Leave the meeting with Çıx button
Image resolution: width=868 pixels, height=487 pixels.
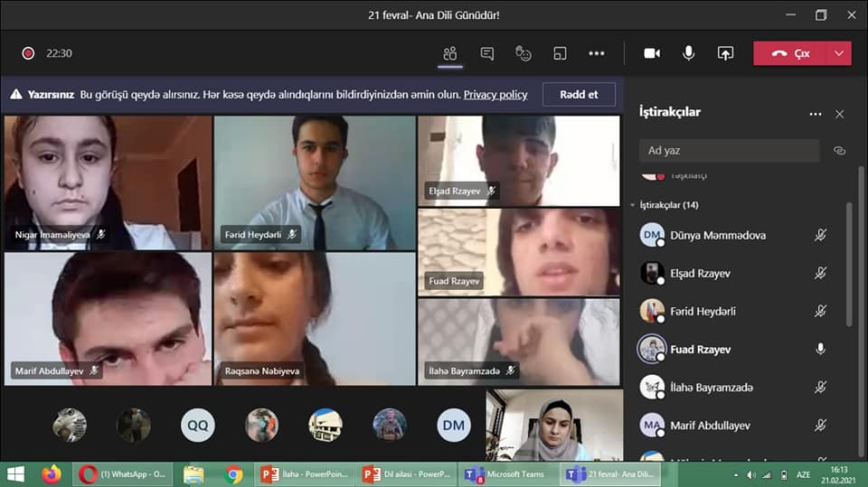[789, 53]
